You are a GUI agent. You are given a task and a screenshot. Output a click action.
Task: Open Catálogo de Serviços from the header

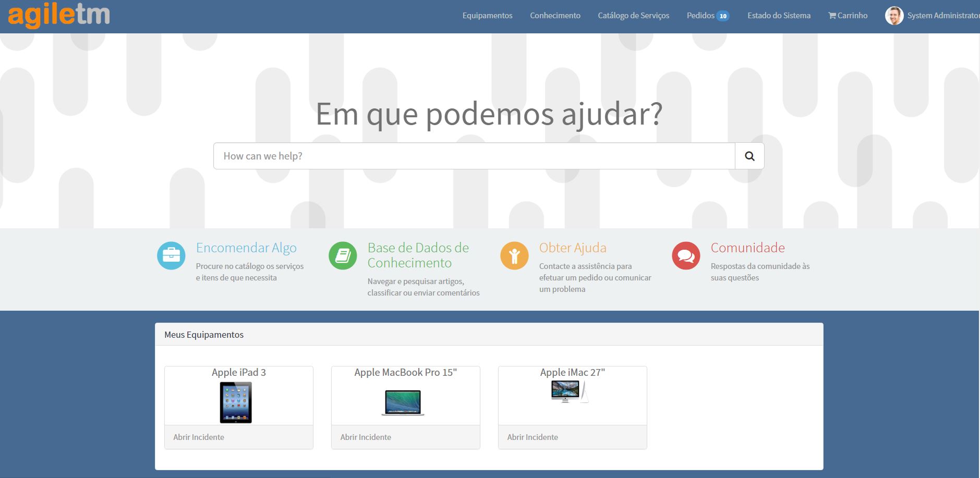[x=633, y=16]
